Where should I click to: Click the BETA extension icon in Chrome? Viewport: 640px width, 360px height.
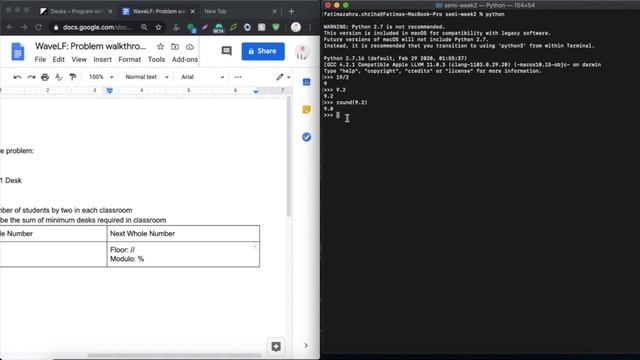(x=219, y=28)
